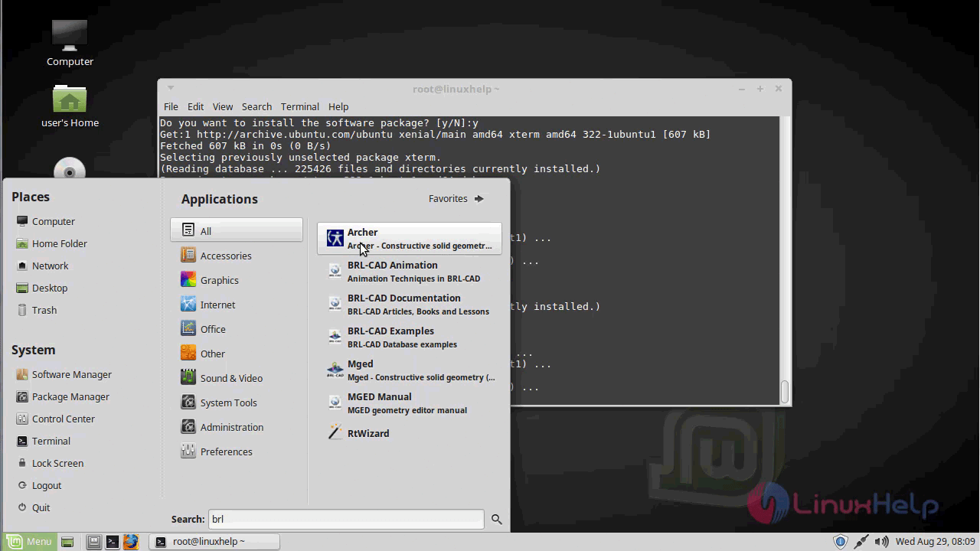The width and height of the screenshot is (980, 551).
Task: Select the Office category
Action: [237, 329]
